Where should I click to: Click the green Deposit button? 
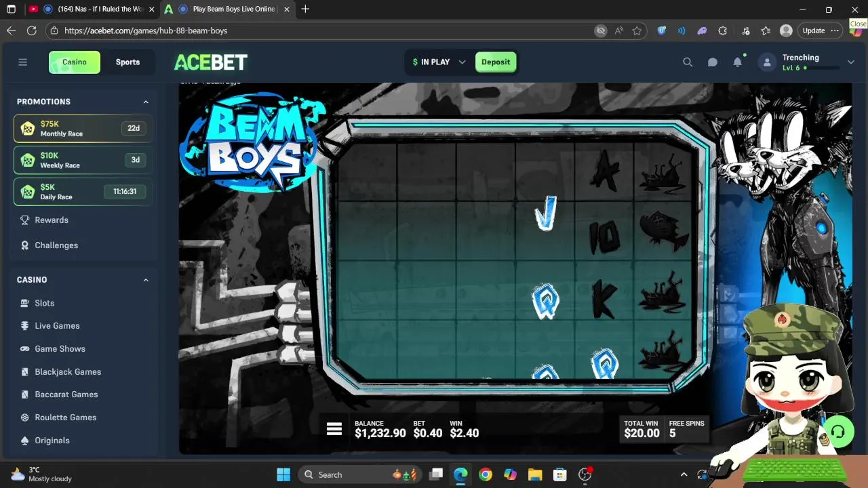[x=496, y=62]
